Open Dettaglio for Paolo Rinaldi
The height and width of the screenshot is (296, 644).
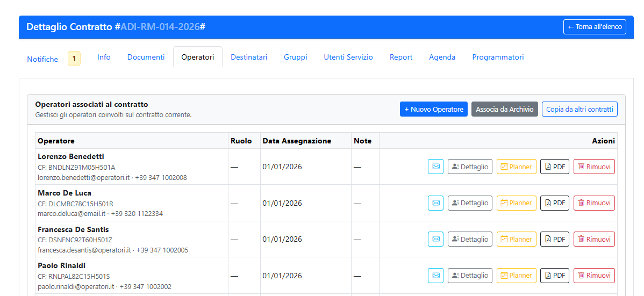470,276
